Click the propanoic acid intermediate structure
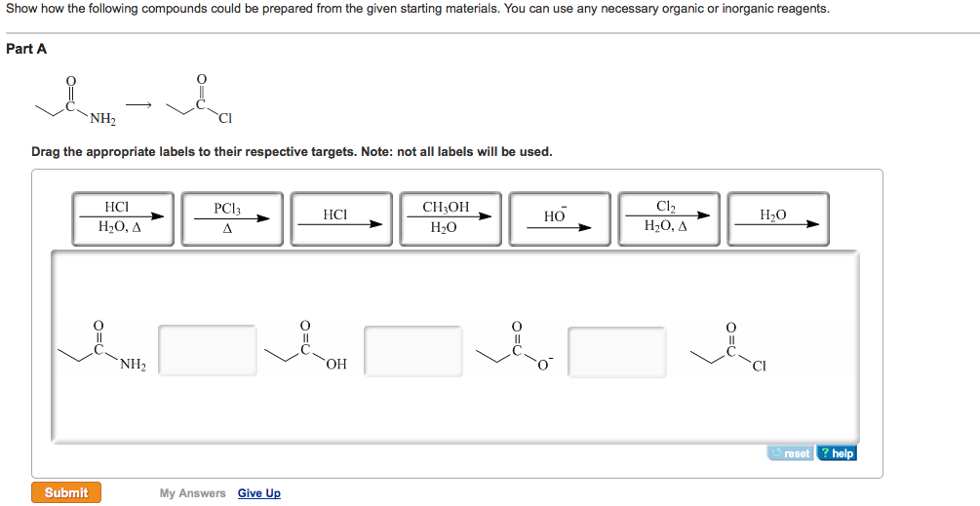Viewport: 980px width, 506px height. (x=305, y=345)
